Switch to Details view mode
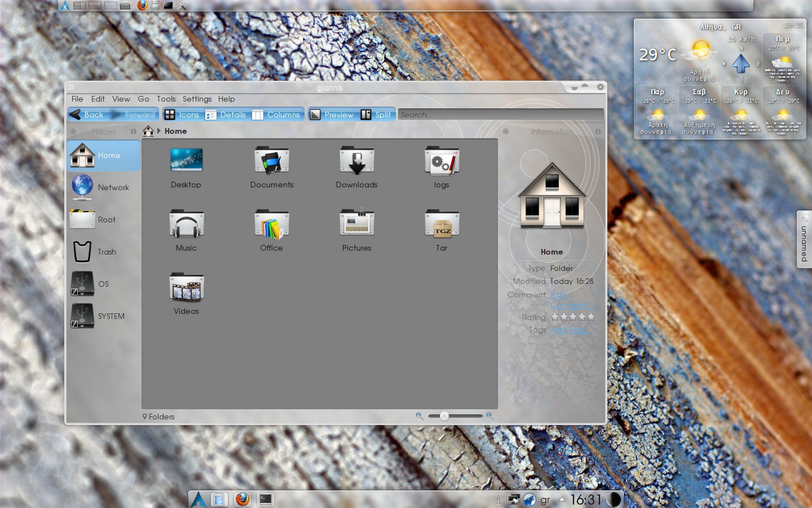The height and width of the screenshot is (508, 812). click(226, 115)
